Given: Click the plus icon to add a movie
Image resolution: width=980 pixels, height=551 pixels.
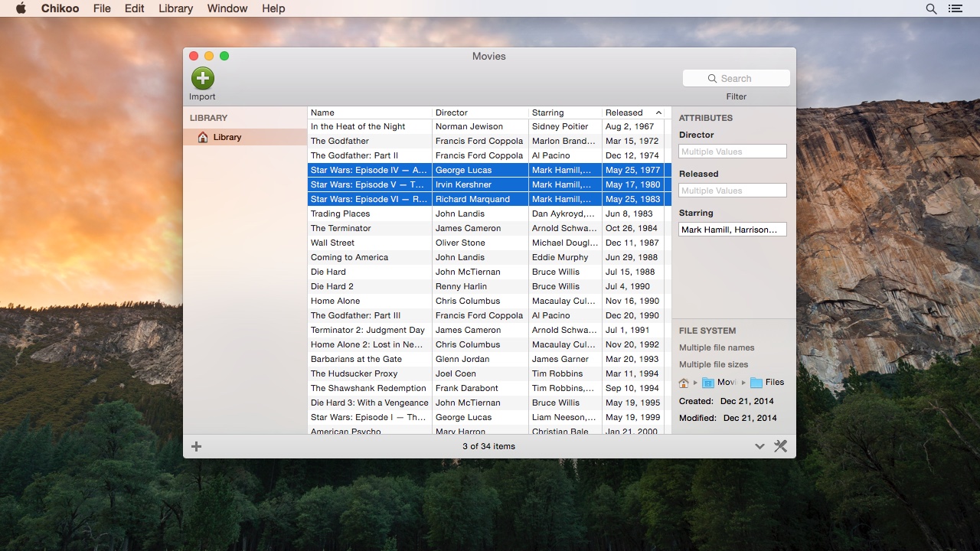Looking at the screenshot, I should 196,446.
